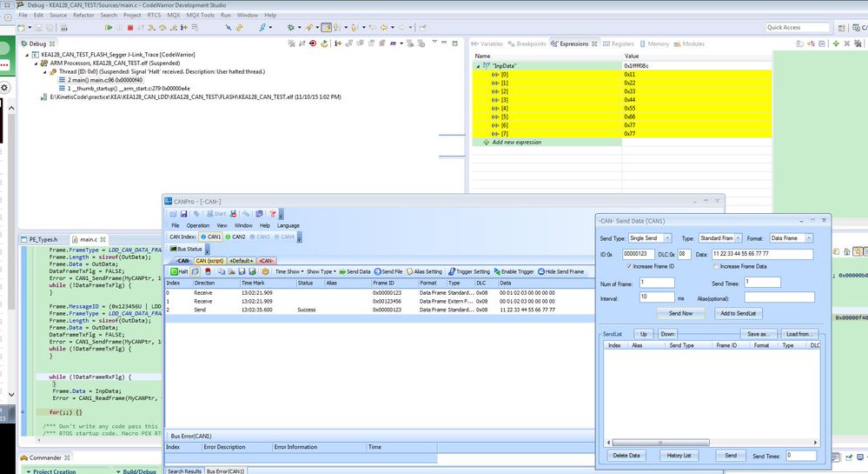Select CAN1 channel in CAN Index
Viewport: 868px width, 474px height.
click(211, 237)
